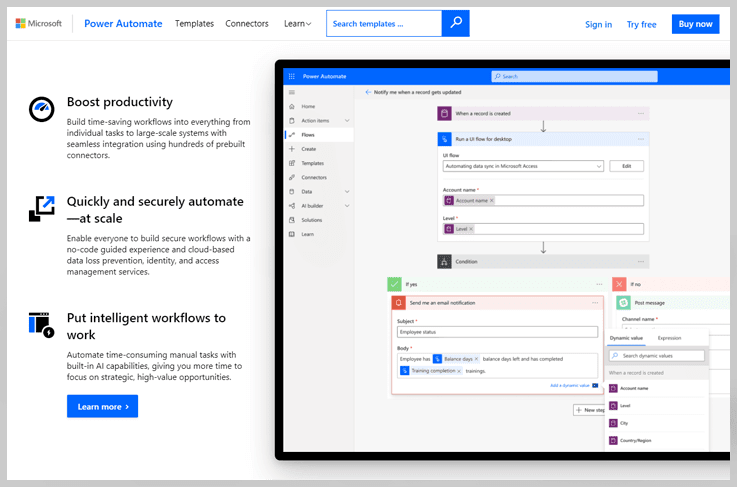This screenshot has height=487, width=737.
Task: Focus the Search templates input field
Action: pyautogui.click(x=384, y=24)
